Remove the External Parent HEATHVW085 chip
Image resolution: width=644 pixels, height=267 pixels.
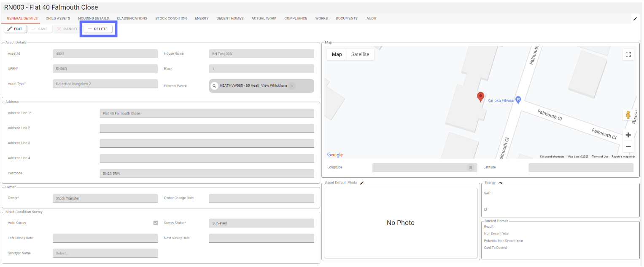(292, 86)
